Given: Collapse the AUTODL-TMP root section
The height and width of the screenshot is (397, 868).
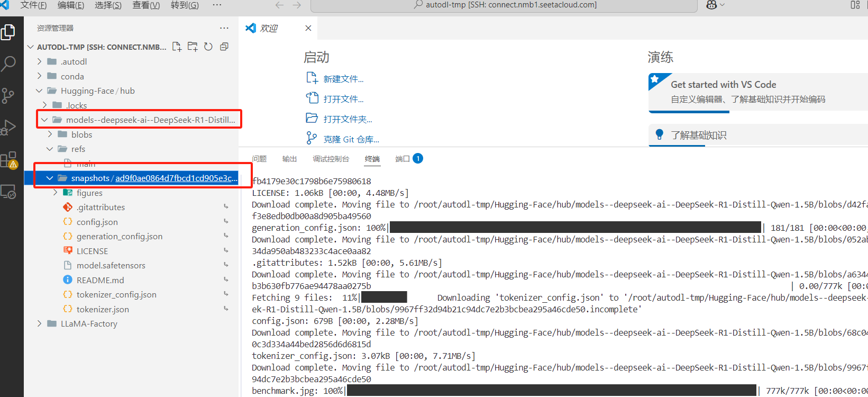Looking at the screenshot, I should coord(31,47).
